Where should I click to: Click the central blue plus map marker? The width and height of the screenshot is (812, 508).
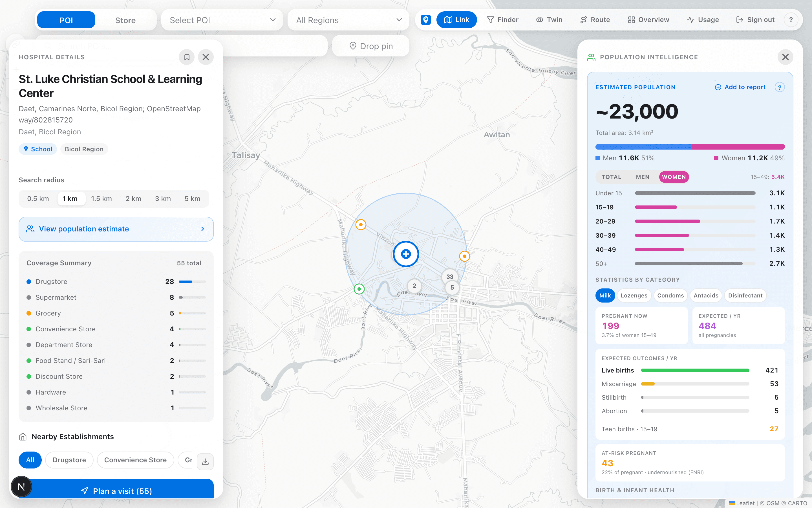tap(406, 254)
